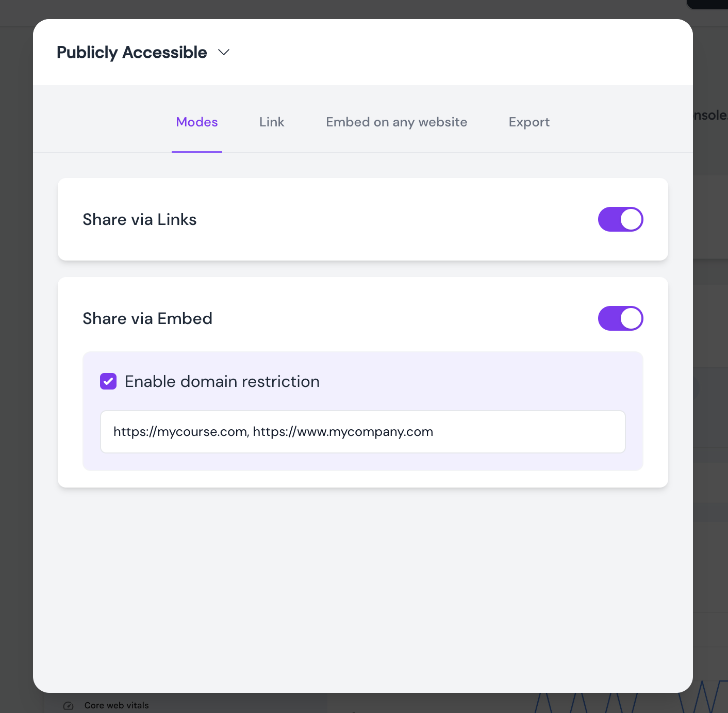Screen dimensions: 728x713
Task: Click the partially hidden console text behind the dialog
Action: pos(710,115)
